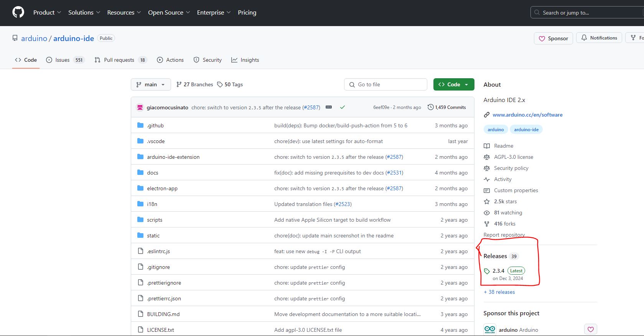Click the Pricing link in header
The width and height of the screenshot is (644, 336).
[x=247, y=12]
